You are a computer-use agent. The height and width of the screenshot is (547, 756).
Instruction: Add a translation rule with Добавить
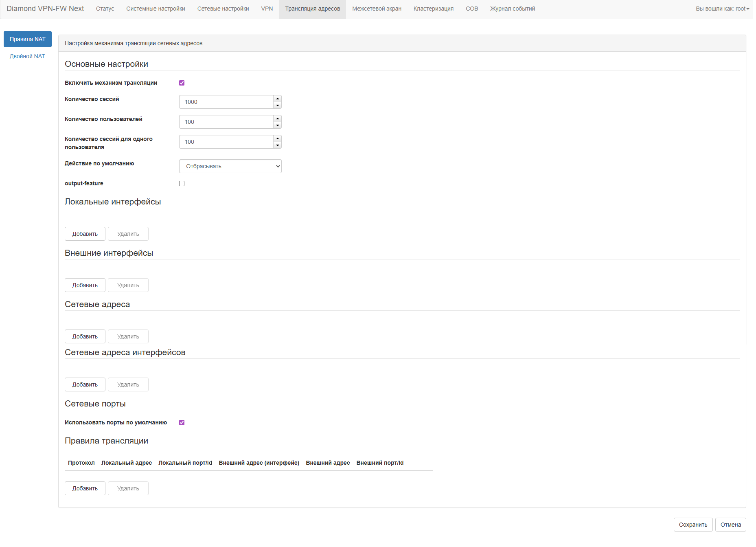click(85, 489)
